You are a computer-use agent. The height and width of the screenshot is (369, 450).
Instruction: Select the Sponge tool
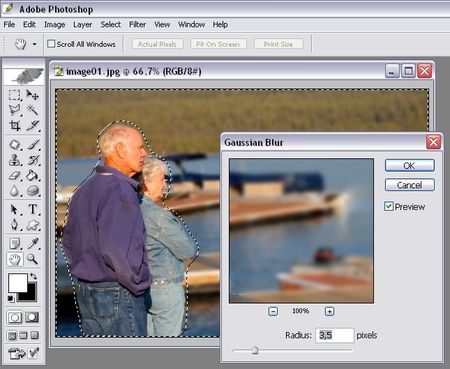click(x=33, y=191)
